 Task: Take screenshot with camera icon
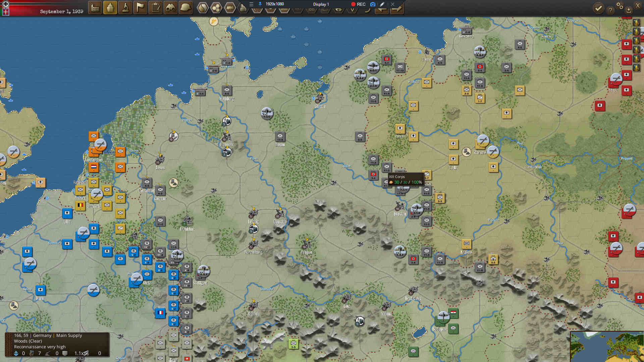point(373,4)
